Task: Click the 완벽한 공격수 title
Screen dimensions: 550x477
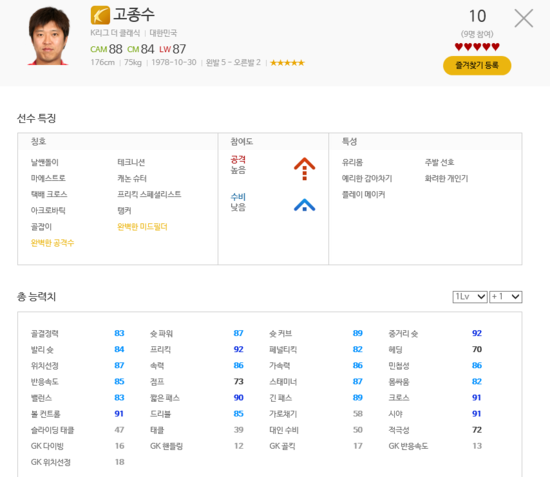Action: point(52,243)
